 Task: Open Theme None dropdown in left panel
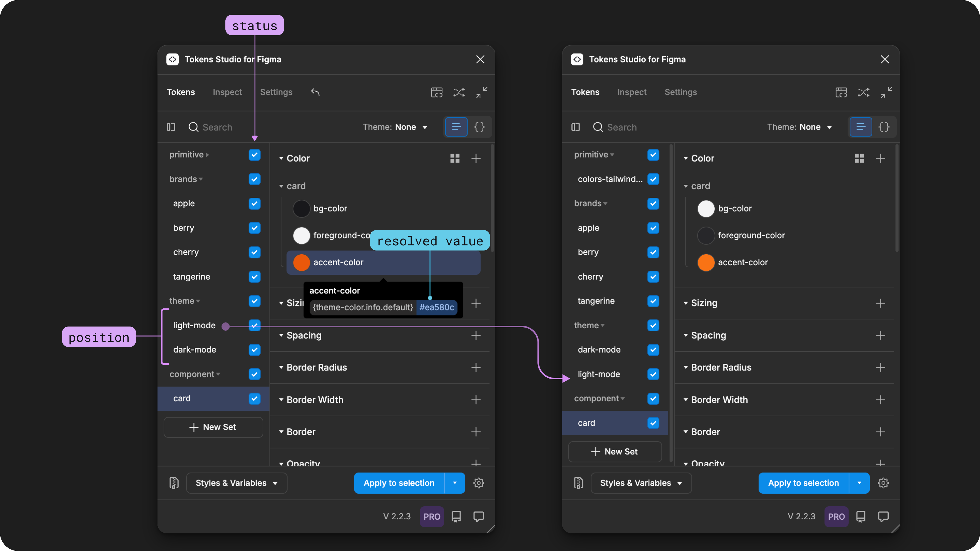(395, 127)
